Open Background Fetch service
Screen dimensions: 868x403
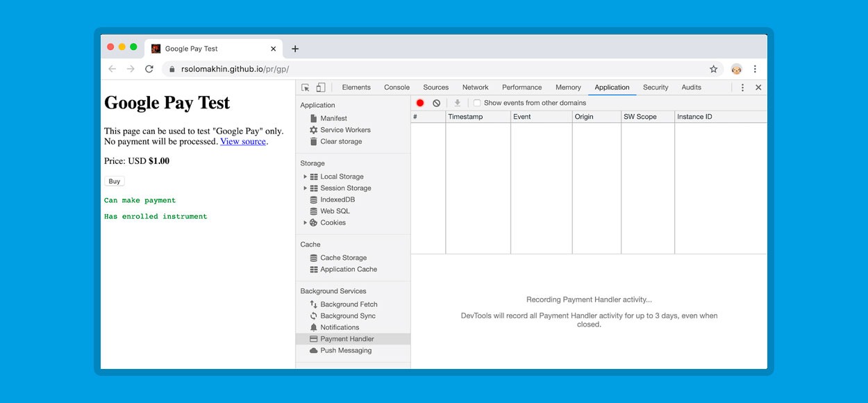(x=349, y=304)
